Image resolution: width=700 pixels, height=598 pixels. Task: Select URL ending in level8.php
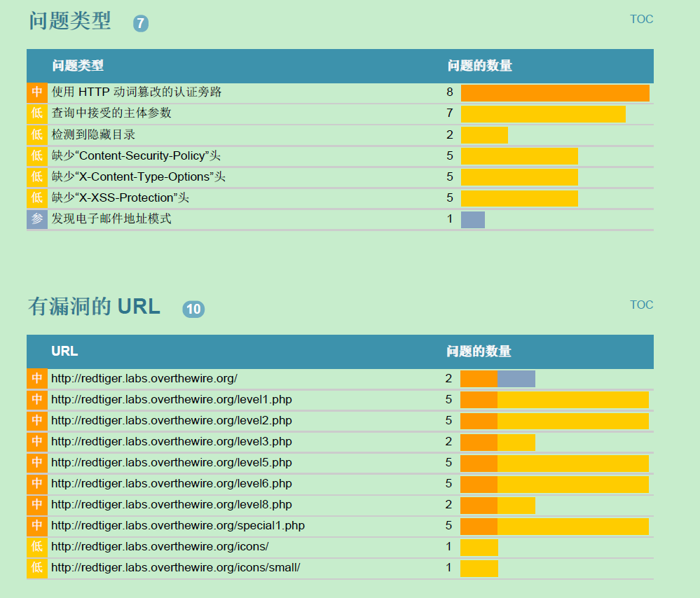pos(172,504)
